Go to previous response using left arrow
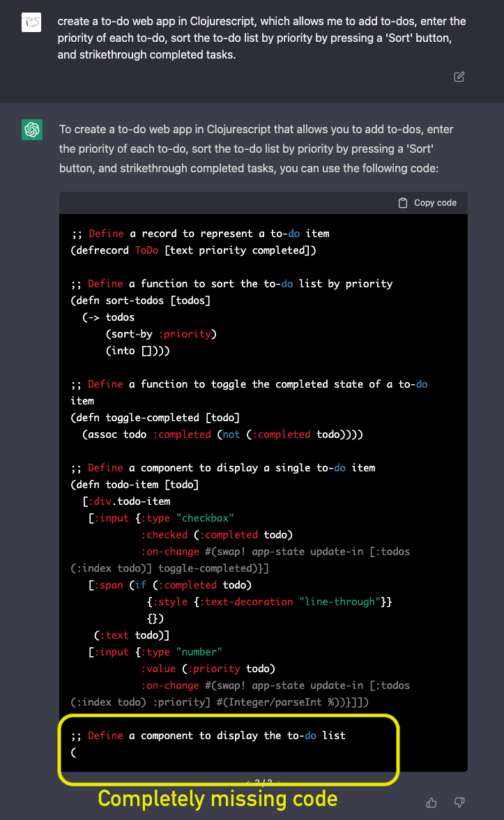 249,782
